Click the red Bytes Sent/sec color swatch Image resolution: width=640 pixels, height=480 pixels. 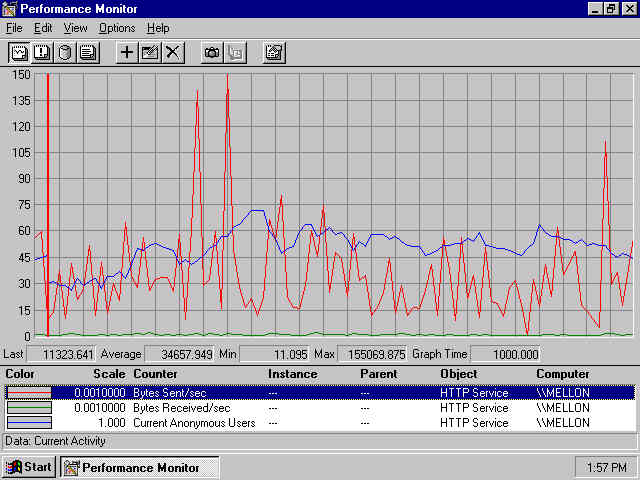pos(35,393)
